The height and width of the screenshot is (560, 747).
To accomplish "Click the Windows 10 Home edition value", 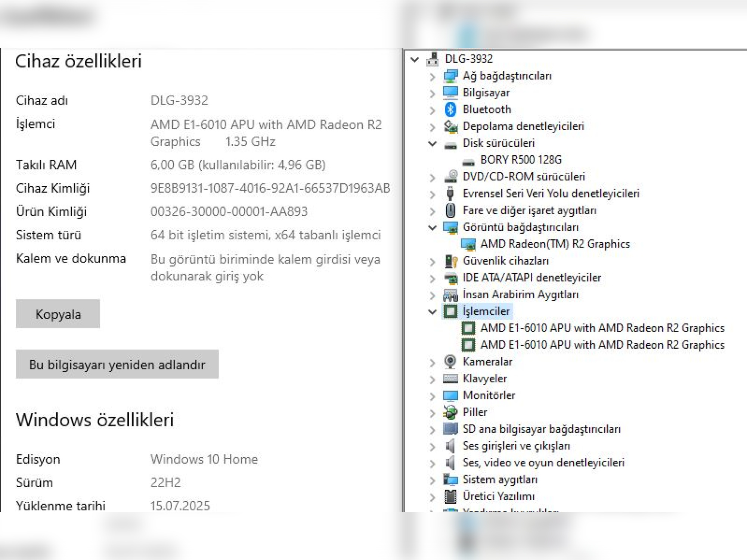I will click(204, 459).
